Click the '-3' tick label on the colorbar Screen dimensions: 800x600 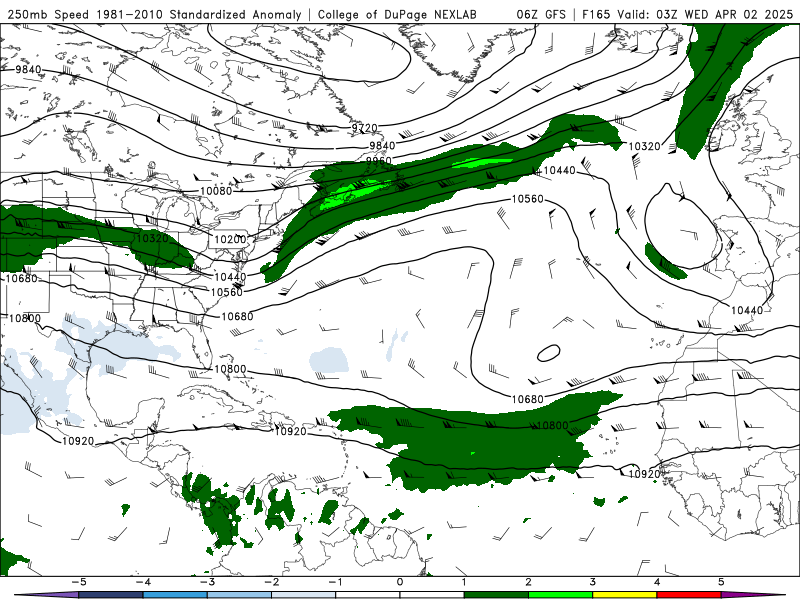[x=207, y=582]
